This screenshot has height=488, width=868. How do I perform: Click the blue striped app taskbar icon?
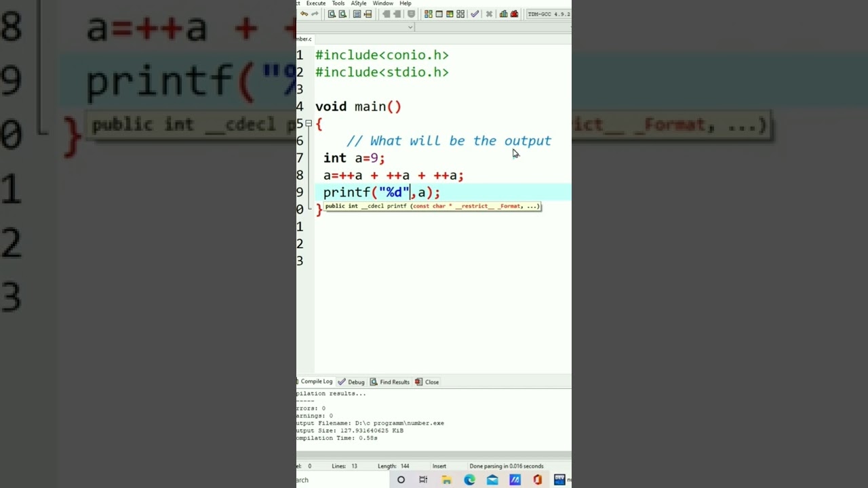pyautogui.click(x=515, y=480)
